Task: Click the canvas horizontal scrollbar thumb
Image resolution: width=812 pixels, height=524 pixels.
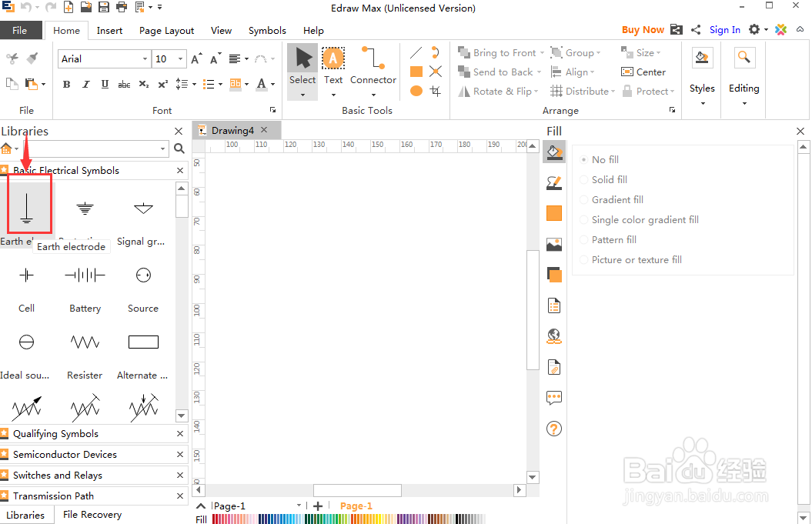Action: [x=357, y=490]
